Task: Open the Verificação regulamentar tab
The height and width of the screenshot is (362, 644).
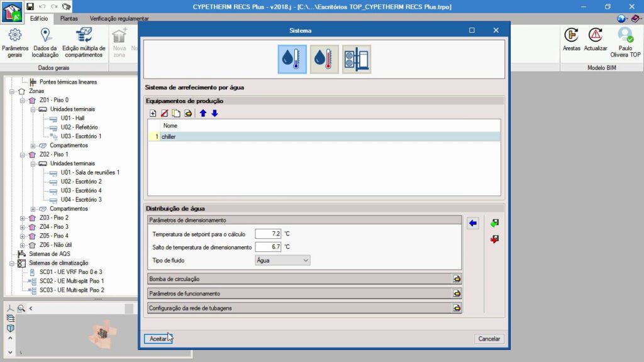Action: pos(119,19)
